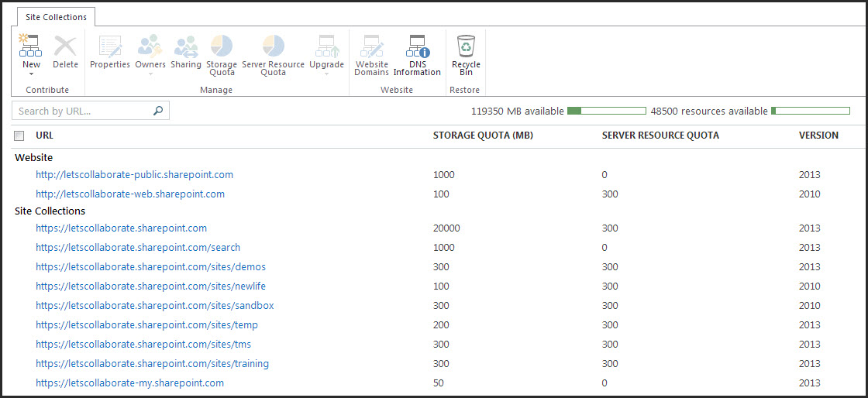The height and width of the screenshot is (398, 868).
Task: Click the New site collection icon
Action: point(31,47)
